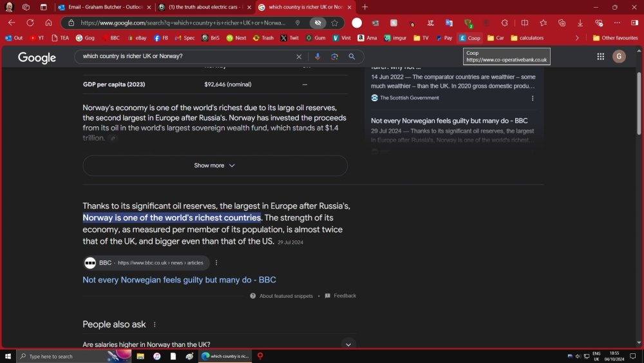Click the BBC source chip URL
Viewport: 644px width, 363px height.
[147, 262]
